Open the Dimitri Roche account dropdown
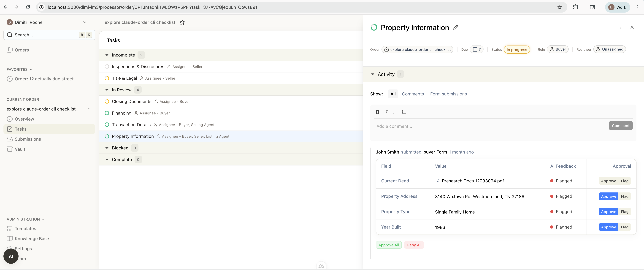 [x=84, y=22]
